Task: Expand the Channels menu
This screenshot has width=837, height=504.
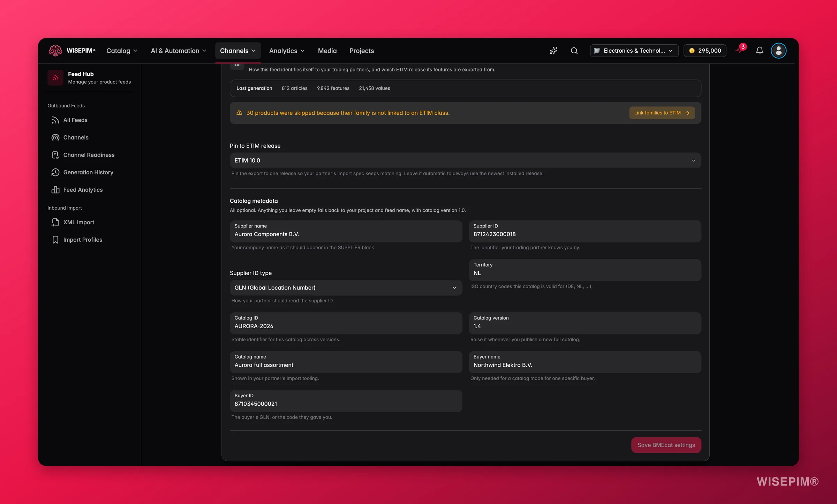Action: pyautogui.click(x=238, y=51)
